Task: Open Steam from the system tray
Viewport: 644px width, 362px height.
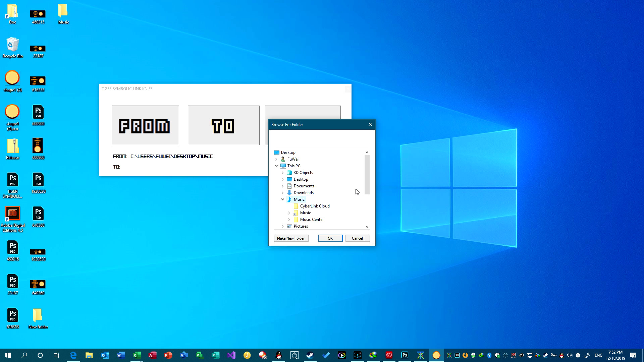Action: pos(545,355)
